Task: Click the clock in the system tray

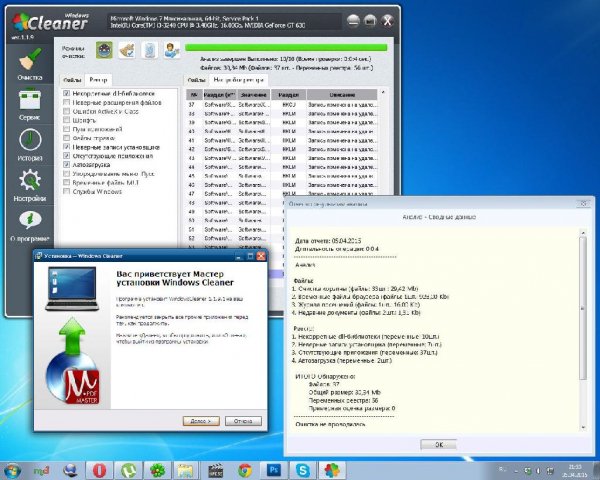Action: pyautogui.click(x=575, y=471)
